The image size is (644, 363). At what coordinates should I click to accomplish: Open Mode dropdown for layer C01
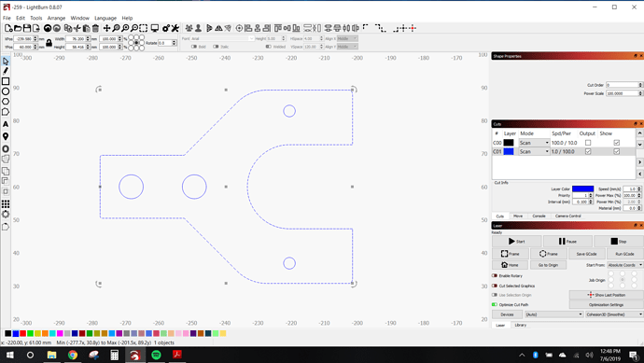pos(534,151)
